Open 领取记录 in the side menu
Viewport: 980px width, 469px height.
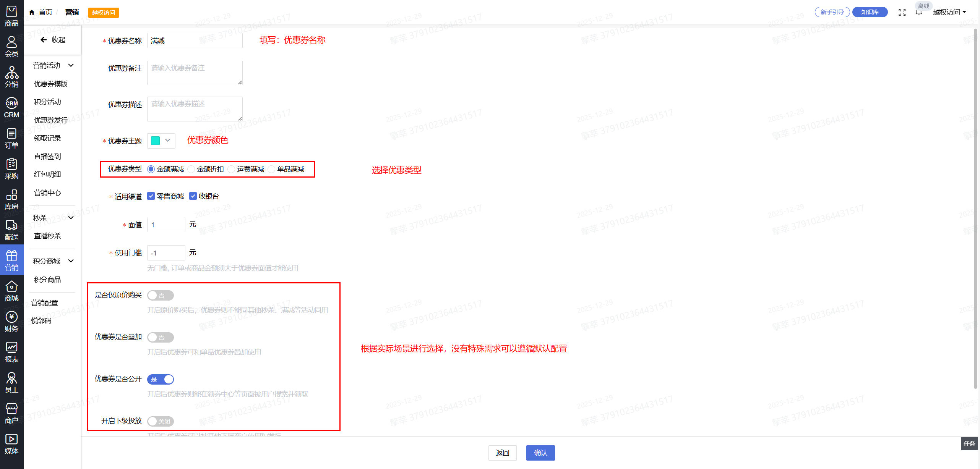[47, 138]
